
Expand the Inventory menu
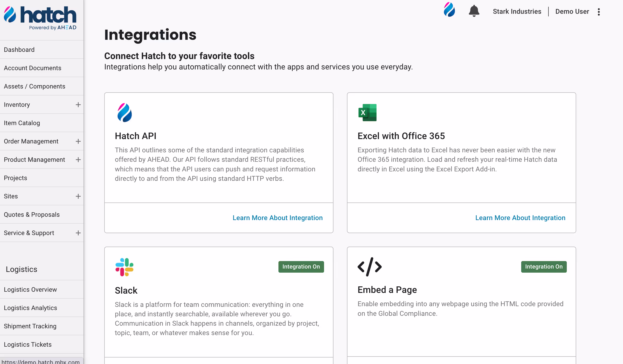(x=78, y=105)
